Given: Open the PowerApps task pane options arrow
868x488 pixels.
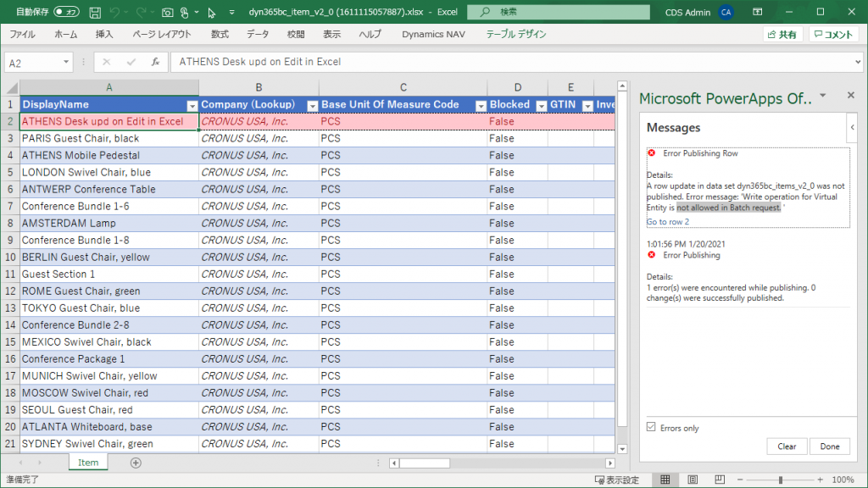Looking at the screenshot, I should [x=822, y=96].
